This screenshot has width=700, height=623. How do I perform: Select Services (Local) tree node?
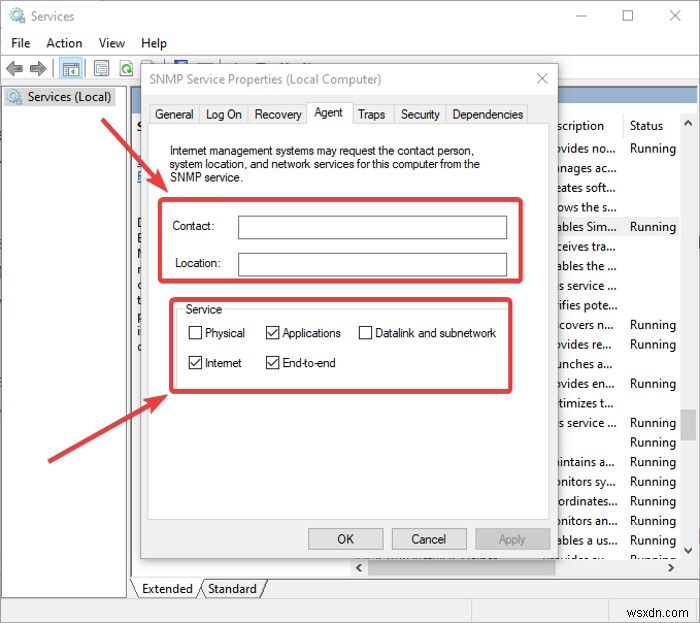point(60,97)
